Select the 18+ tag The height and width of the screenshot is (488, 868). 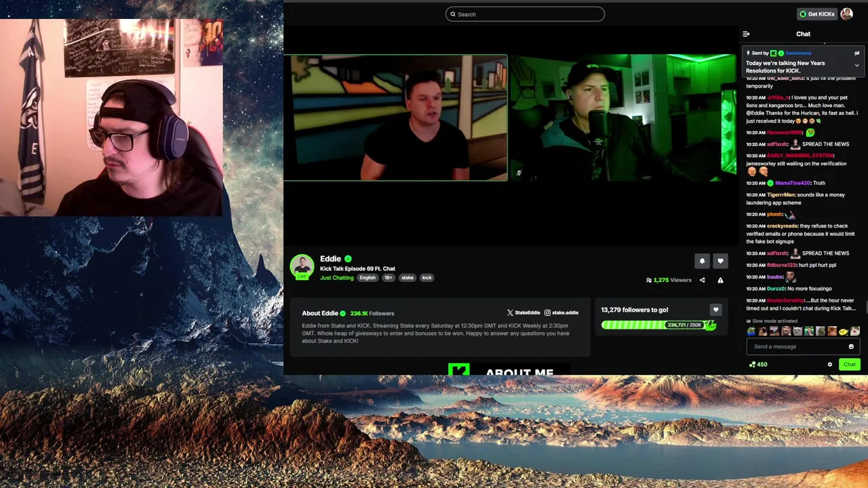(x=389, y=277)
